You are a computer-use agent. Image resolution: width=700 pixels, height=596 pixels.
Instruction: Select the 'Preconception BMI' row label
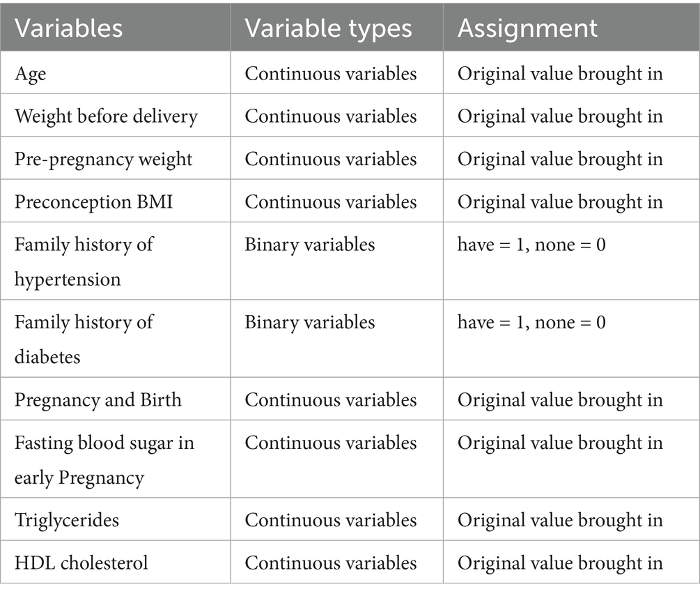(94, 202)
